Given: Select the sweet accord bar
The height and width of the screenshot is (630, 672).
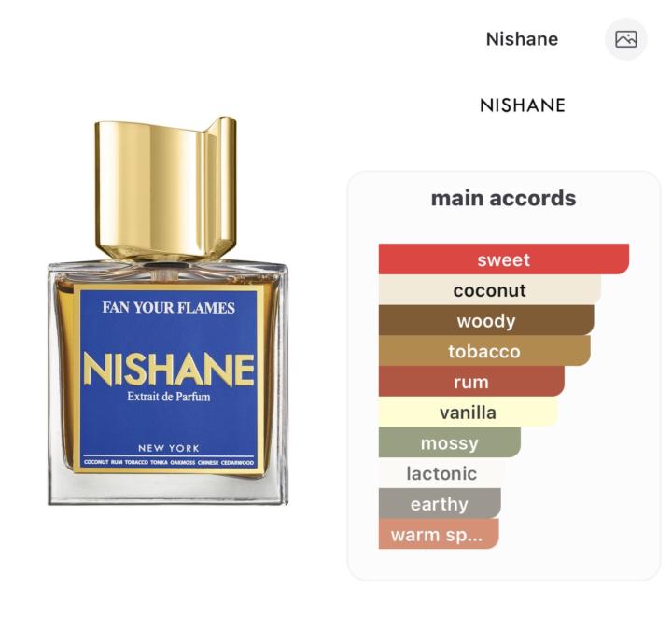Looking at the screenshot, I should [x=504, y=259].
